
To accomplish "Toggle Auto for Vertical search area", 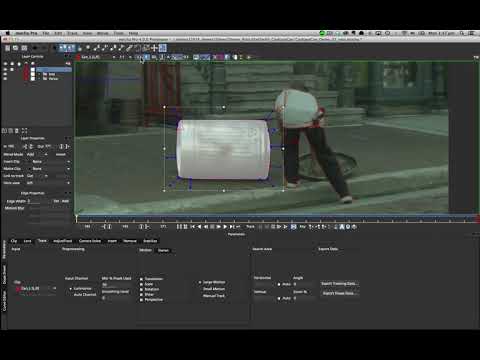I will pyautogui.click(x=279, y=298).
